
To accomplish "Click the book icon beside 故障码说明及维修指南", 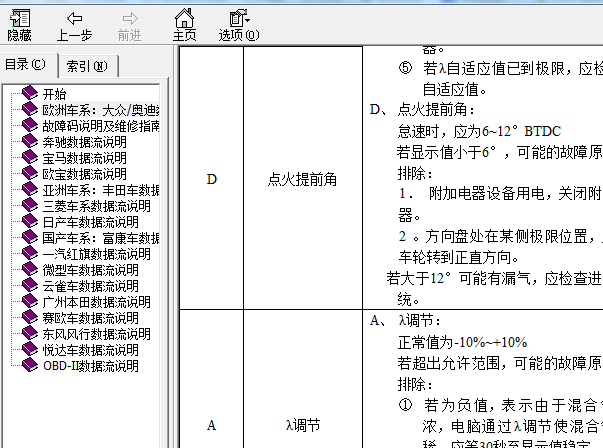I will tap(30, 125).
